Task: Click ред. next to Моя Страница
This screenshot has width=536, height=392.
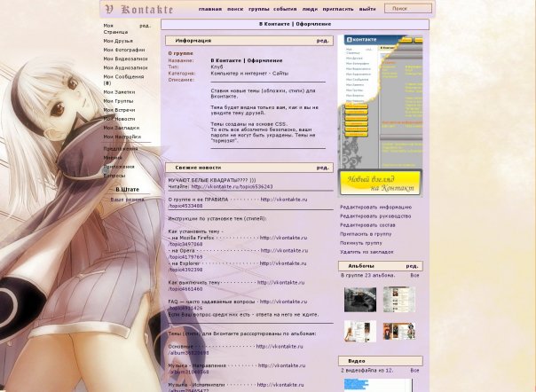Action: pos(145,26)
